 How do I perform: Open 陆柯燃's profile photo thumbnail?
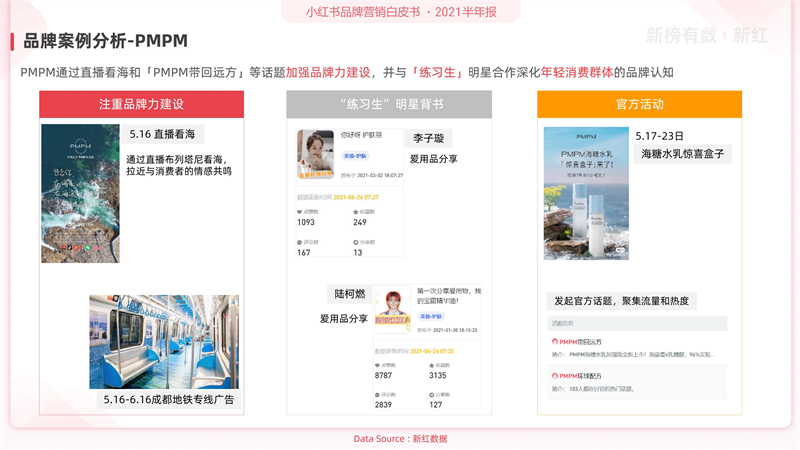pos(392,310)
